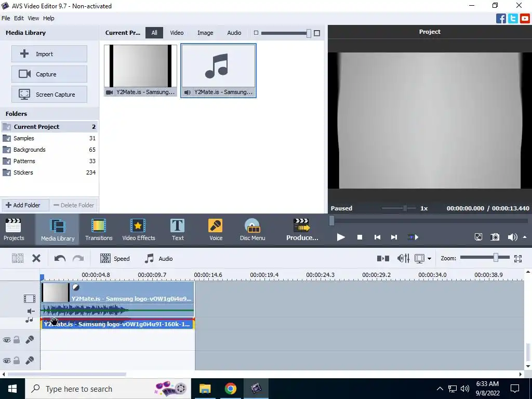Viewport: 532px width, 399px height.
Task: Open the Edit menu
Action: 19,18
